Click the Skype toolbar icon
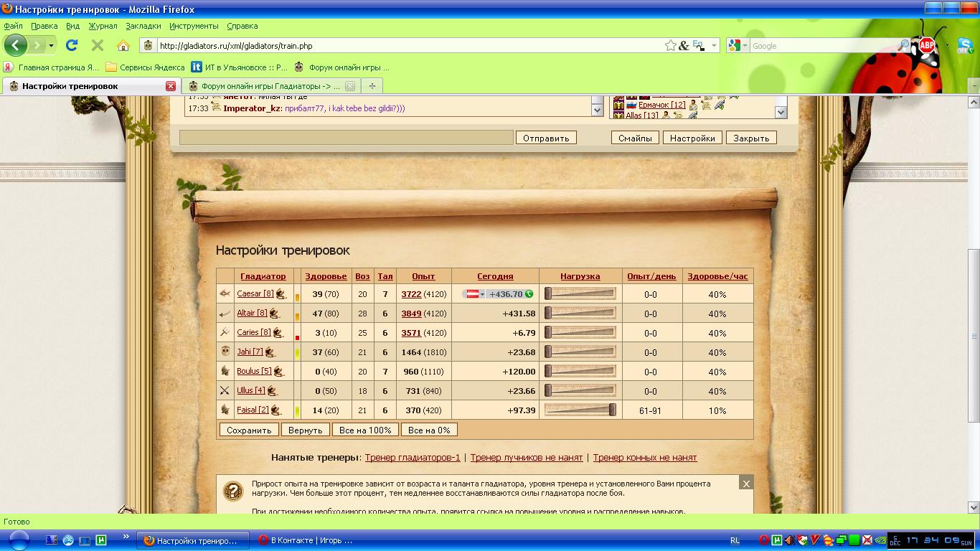This screenshot has height=551, width=980. (964, 45)
